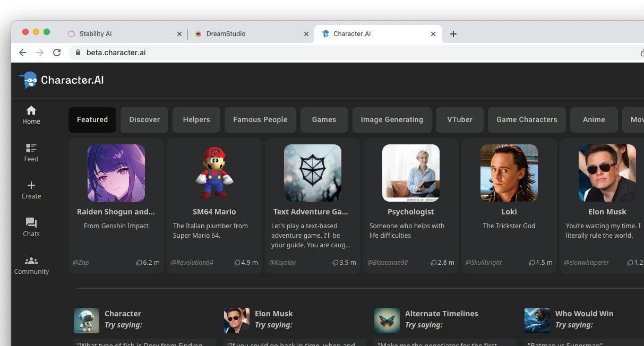
Task: Click creator name @Skullbright
Action: 484,263
